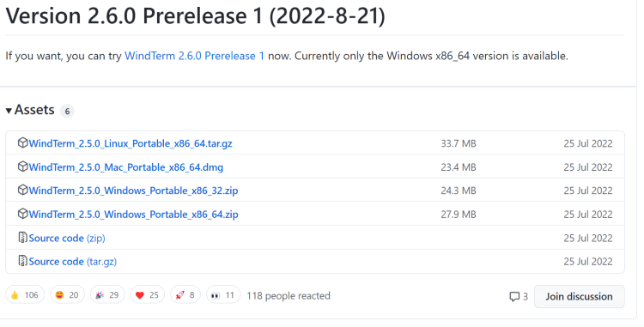
Task: Open WindTerm 2.6.0 Prerelease 1 link
Action: tap(194, 56)
